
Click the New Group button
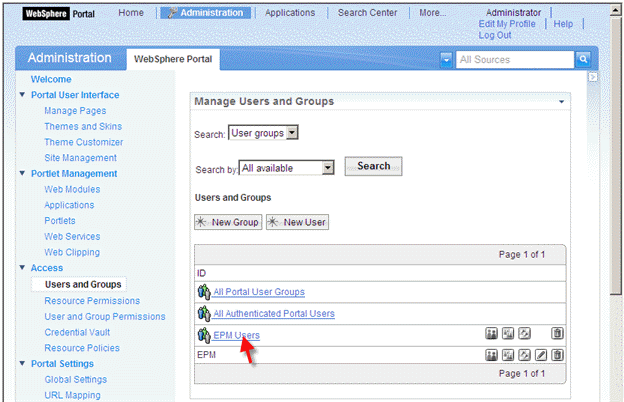click(x=228, y=222)
